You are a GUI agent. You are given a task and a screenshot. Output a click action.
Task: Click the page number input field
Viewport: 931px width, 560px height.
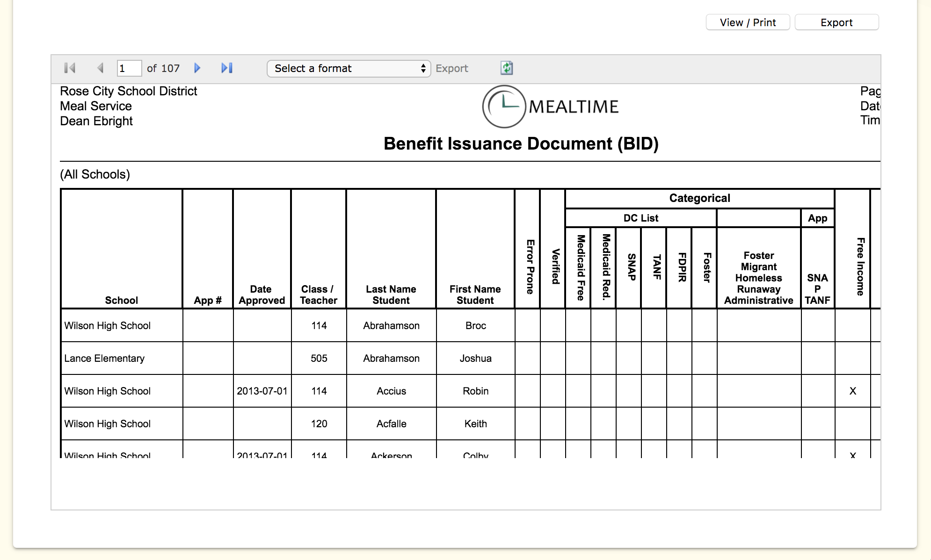129,68
